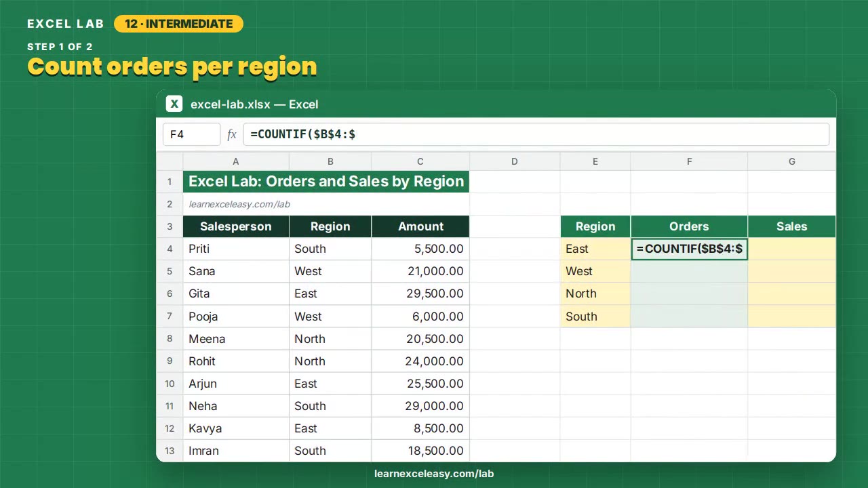Select column A header

tap(236, 161)
